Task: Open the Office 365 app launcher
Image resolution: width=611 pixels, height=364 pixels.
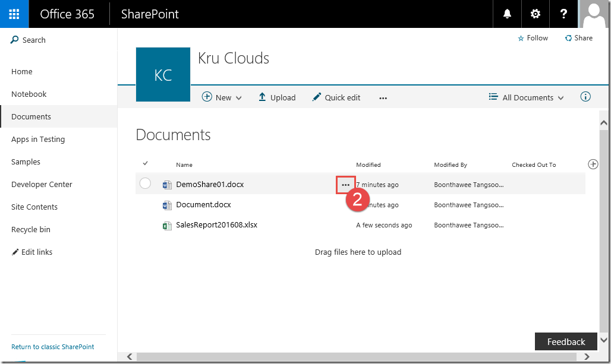Action: pos(14,14)
